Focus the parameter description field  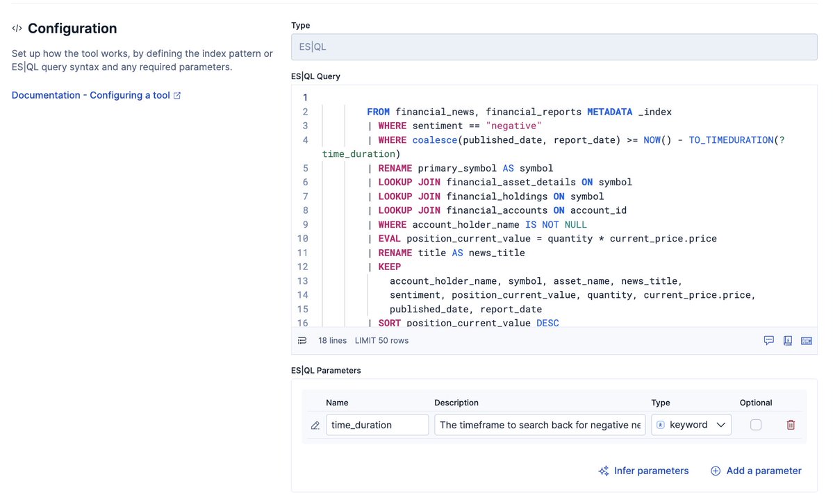(540, 425)
